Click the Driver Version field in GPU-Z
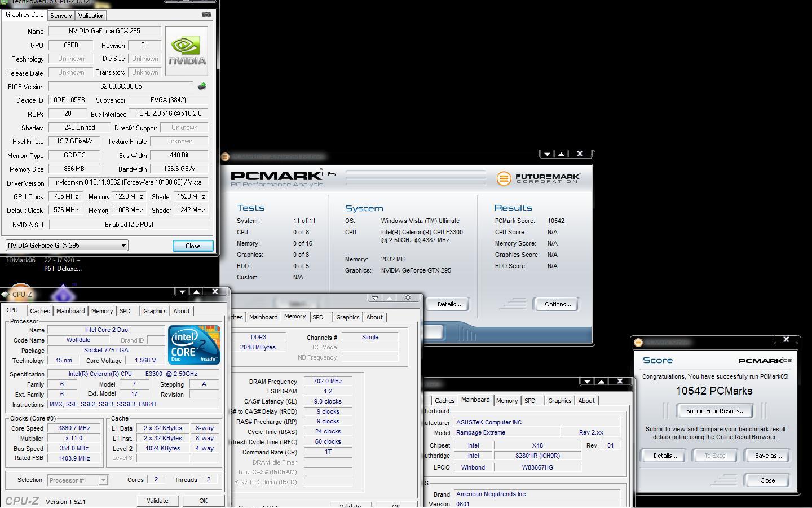The width and height of the screenshot is (812, 508). click(x=129, y=182)
